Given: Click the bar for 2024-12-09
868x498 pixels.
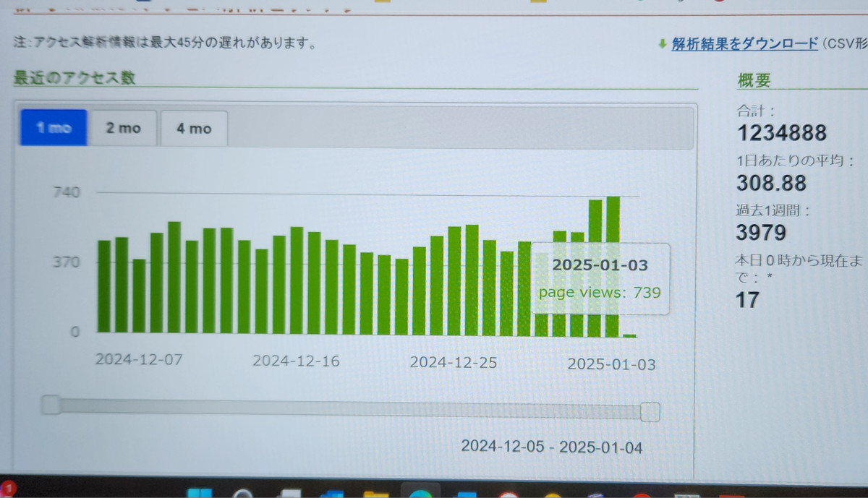Looking at the screenshot, I should (x=174, y=277).
